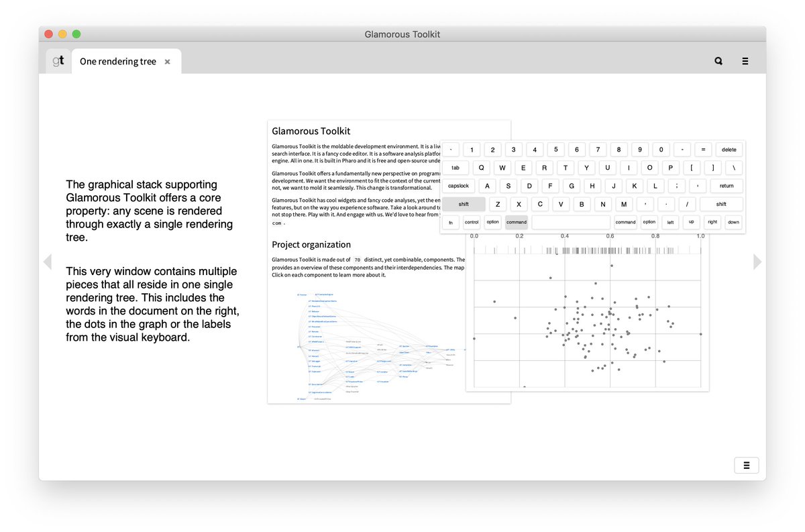
Task: Click the F key
Action: coord(551,186)
